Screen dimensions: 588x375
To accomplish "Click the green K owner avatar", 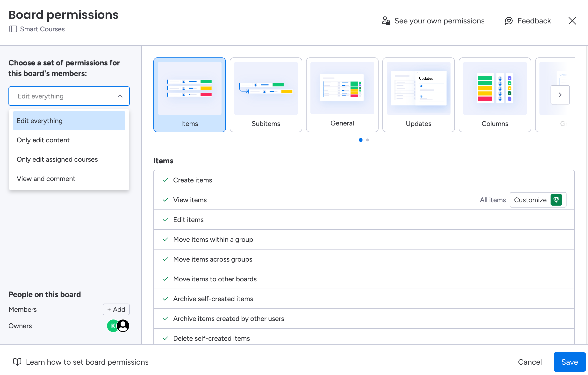I will pos(112,326).
